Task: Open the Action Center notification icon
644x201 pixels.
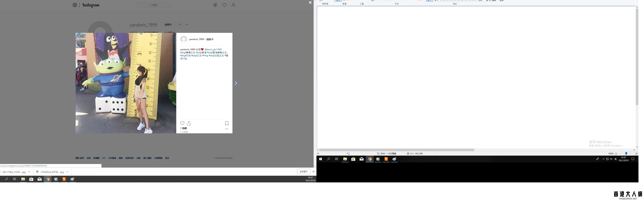Action: click(x=633, y=159)
